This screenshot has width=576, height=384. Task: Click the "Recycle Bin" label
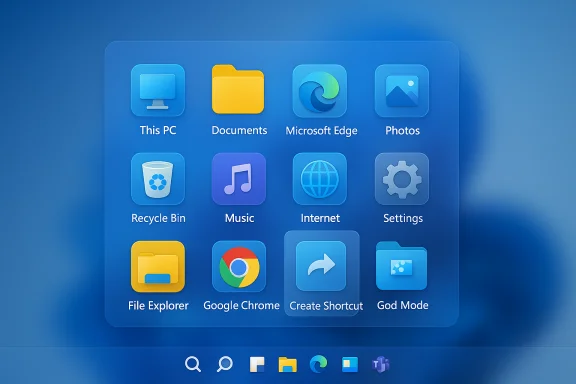[158, 218]
